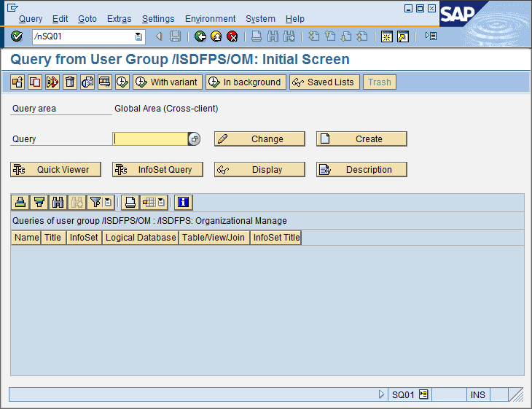
Task: Click the Change button
Action: (259, 139)
